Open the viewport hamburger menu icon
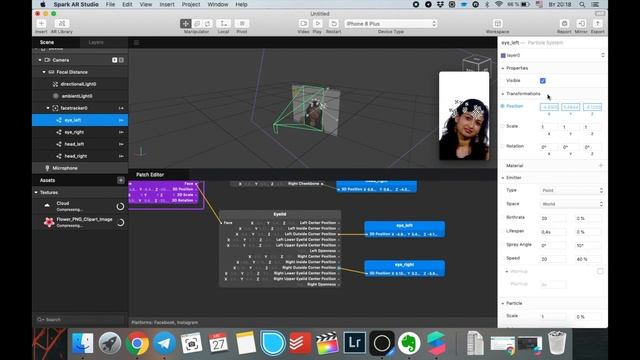This screenshot has width=640, height=360. (x=136, y=42)
